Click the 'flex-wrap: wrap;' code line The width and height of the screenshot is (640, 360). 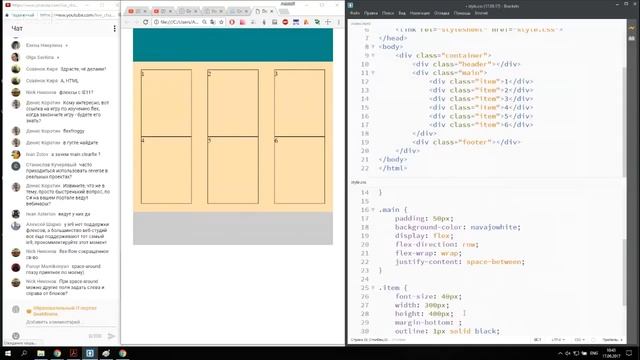coord(428,253)
